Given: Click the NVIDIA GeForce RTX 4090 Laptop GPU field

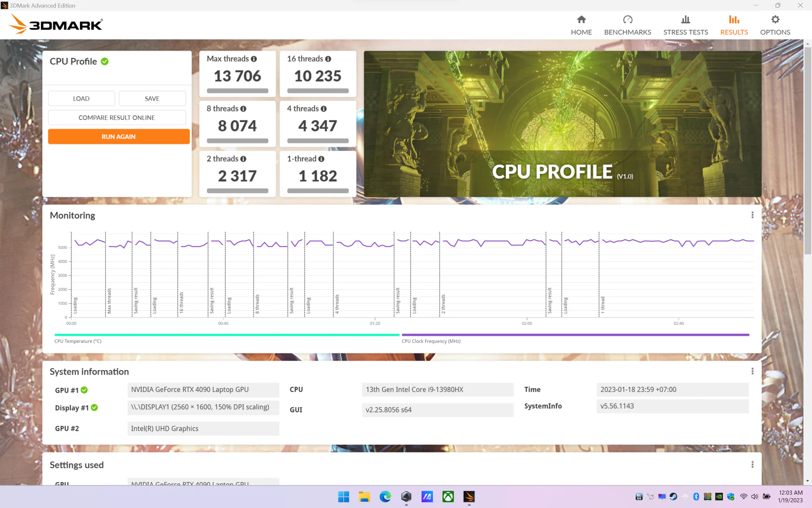Looking at the screenshot, I should click(203, 390).
